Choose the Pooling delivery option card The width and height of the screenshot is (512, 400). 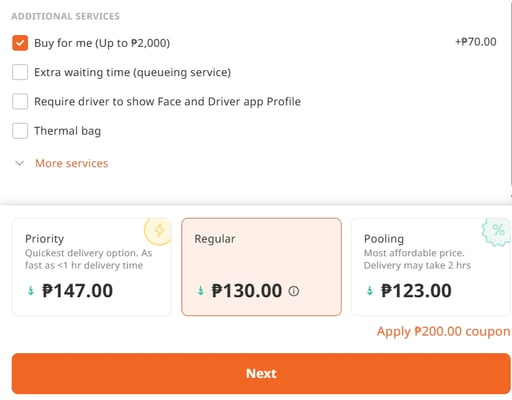[x=431, y=267]
